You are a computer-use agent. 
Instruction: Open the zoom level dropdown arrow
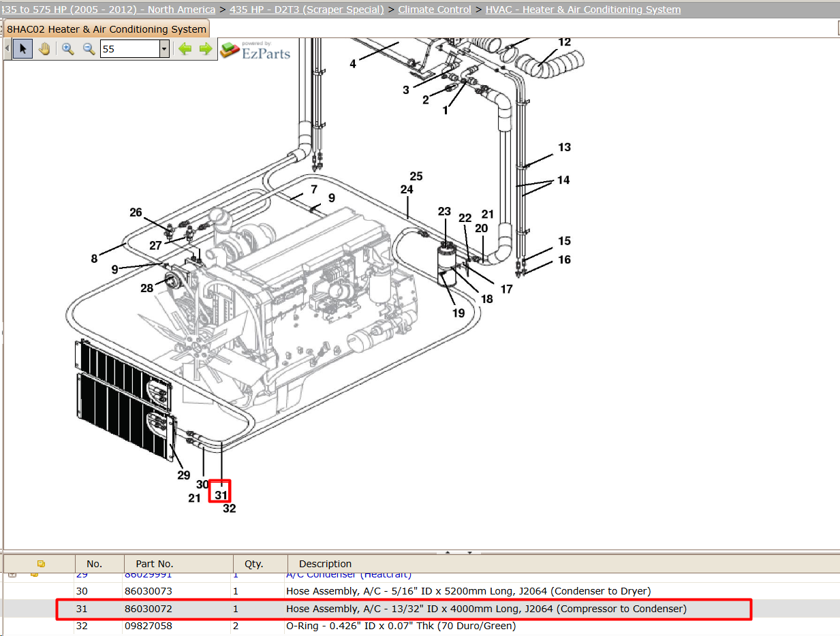(x=164, y=49)
